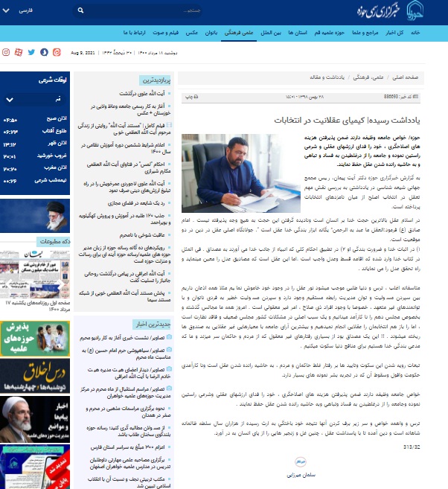Open the Twitter bird icon
Screen dimensions: 448x489
(31, 52)
